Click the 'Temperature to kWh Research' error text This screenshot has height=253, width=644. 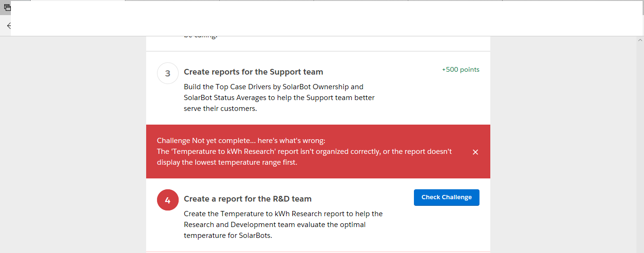(304, 152)
